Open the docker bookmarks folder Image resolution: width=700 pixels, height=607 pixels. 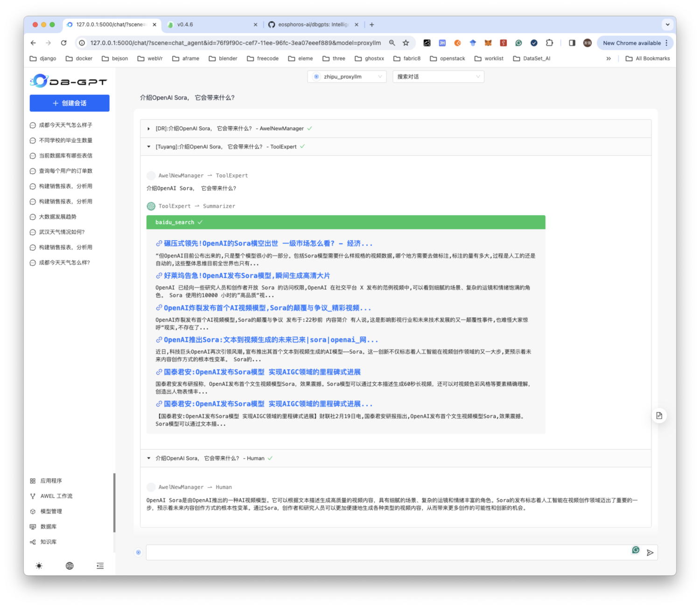[79, 58]
